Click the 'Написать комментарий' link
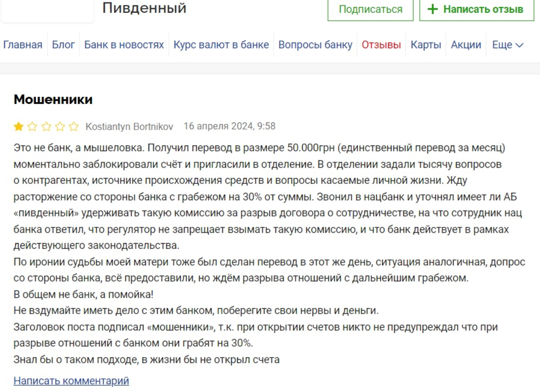Image resolution: width=540 pixels, height=392 pixels. pos(71,381)
